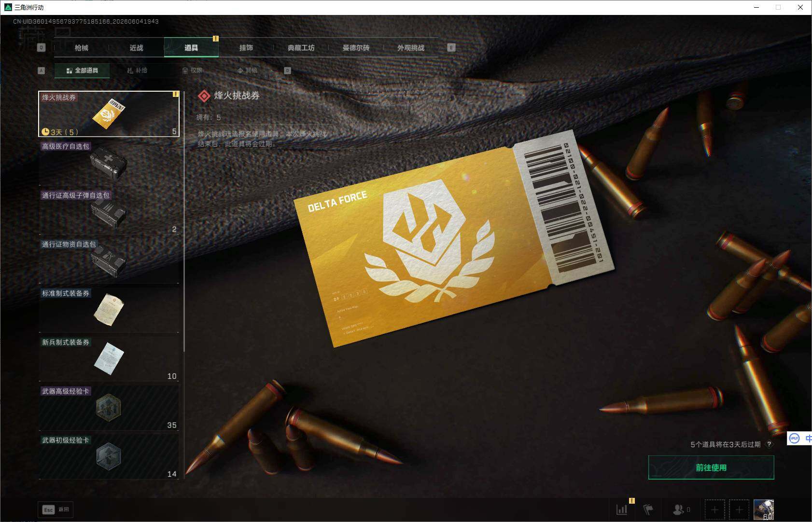Switch to the 典藏工坊 tab
The image size is (812, 522).
coord(301,48)
